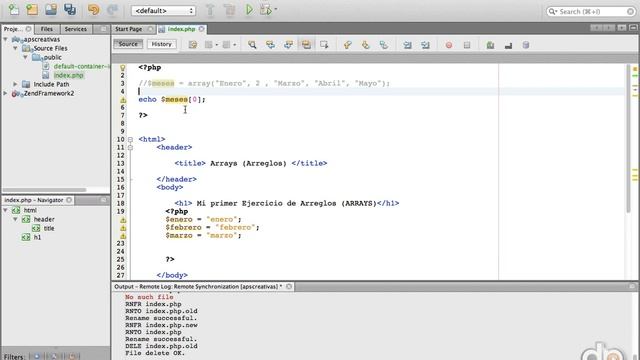The height and width of the screenshot is (360, 640).
Task: Close the Output Remote Log tab
Action: tap(289, 287)
